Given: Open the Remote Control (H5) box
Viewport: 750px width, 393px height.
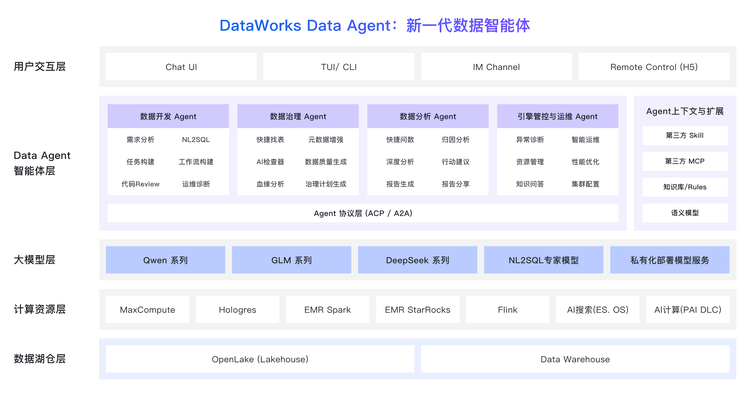Looking at the screenshot, I should point(654,67).
